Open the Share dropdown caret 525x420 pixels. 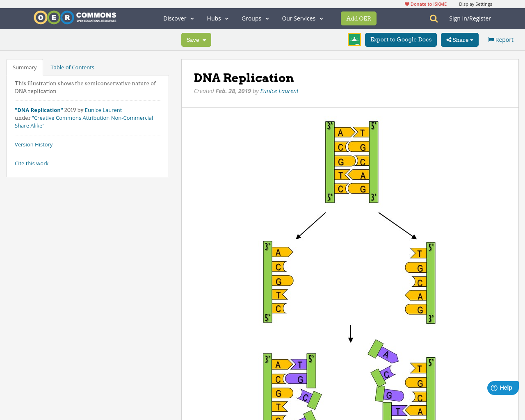coord(472,40)
